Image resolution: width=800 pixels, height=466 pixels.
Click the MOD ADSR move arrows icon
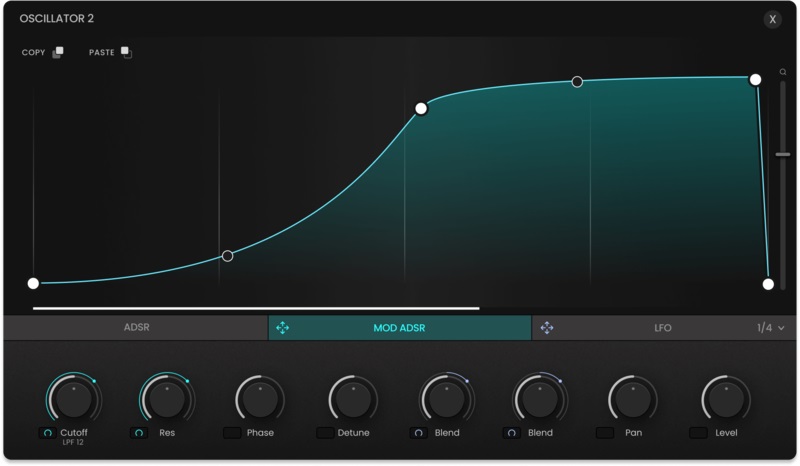[x=283, y=328]
